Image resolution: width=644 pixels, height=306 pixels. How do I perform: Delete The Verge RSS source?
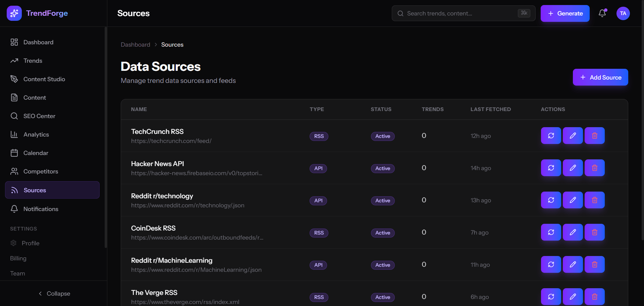pyautogui.click(x=595, y=297)
